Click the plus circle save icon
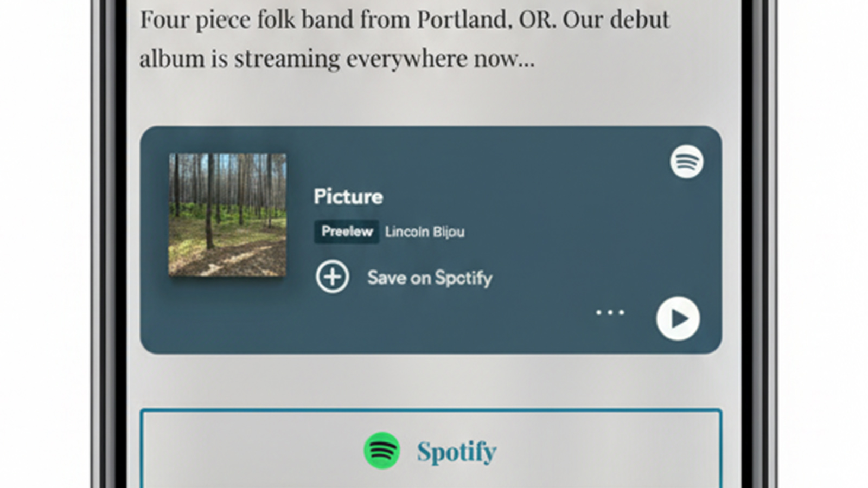Image resolution: width=868 pixels, height=488 pixels. pyautogui.click(x=332, y=277)
